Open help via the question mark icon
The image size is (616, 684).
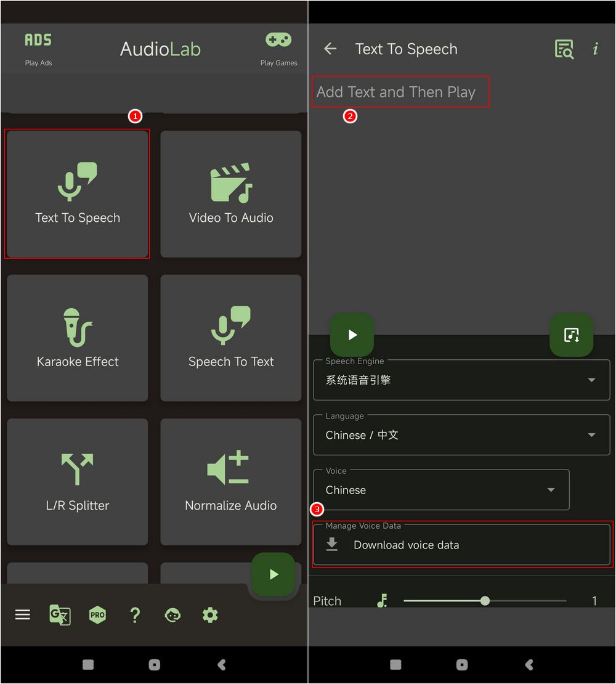click(x=135, y=614)
